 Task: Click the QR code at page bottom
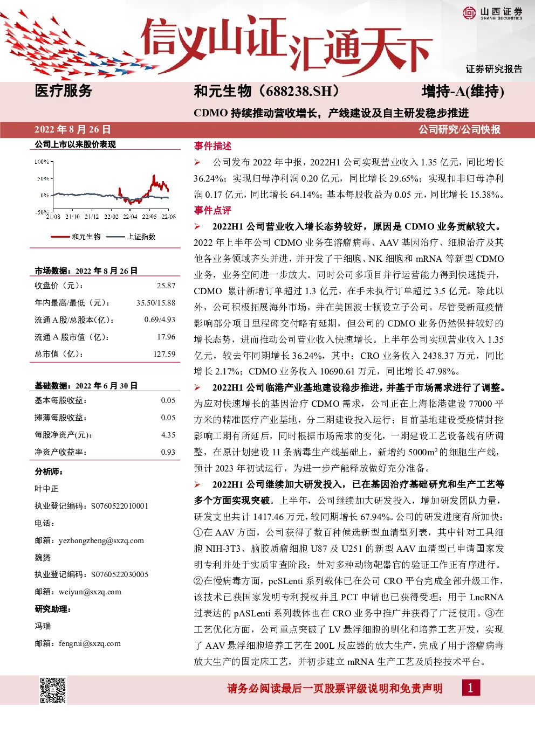pyautogui.click(x=53, y=690)
